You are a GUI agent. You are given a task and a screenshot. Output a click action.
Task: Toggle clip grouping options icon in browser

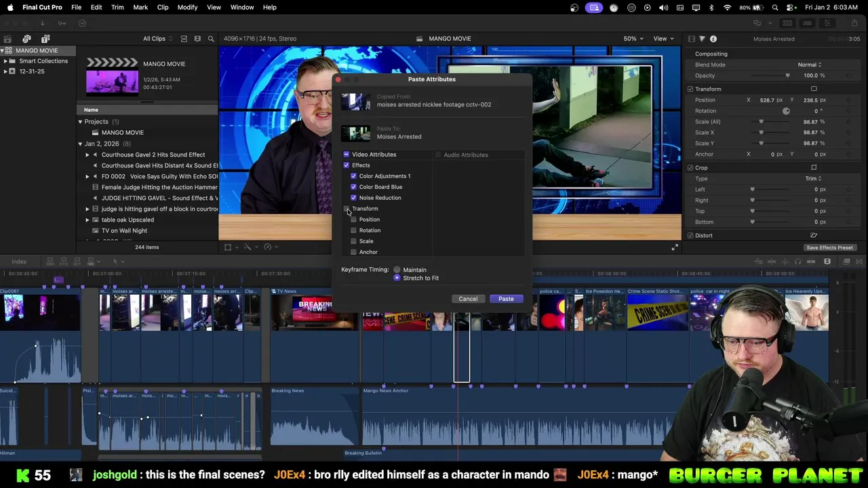183,39
